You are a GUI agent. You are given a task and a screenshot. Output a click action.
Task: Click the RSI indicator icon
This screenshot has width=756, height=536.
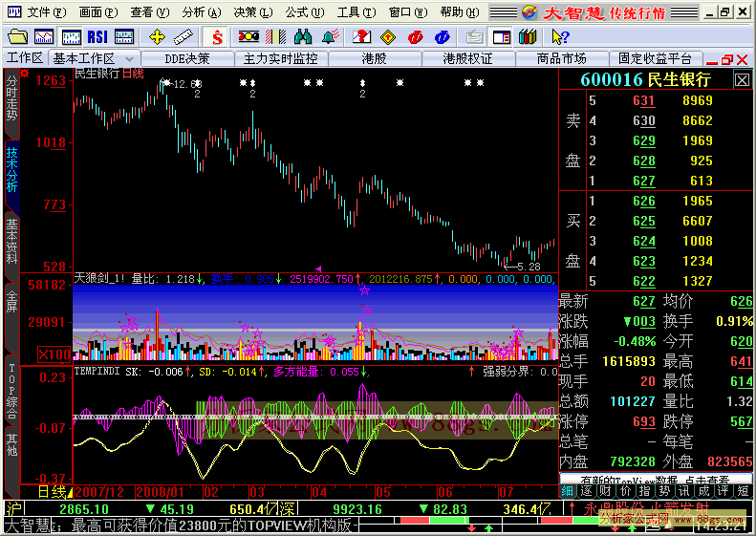tap(97, 36)
